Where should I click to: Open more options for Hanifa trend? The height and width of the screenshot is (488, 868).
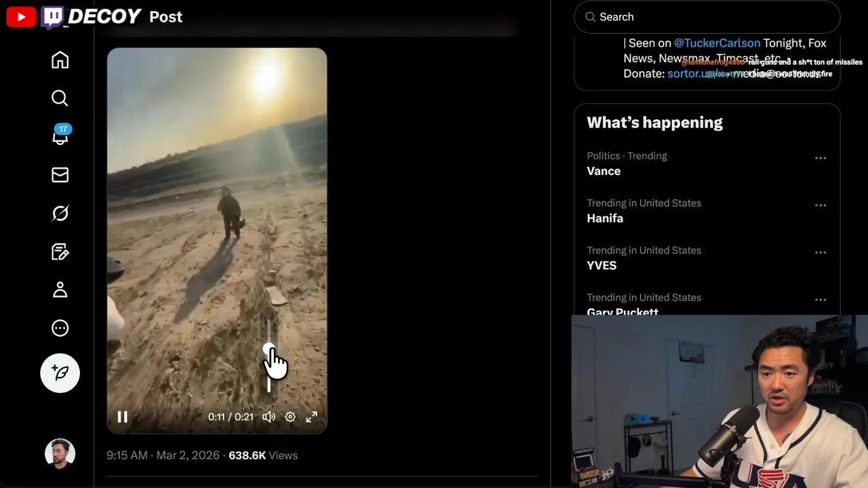click(821, 205)
